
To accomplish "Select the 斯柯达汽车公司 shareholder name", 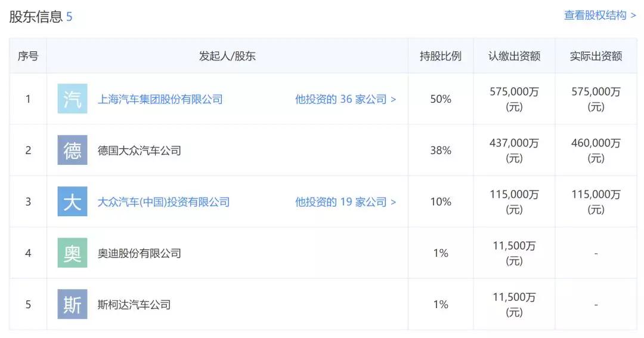I will pos(134,305).
